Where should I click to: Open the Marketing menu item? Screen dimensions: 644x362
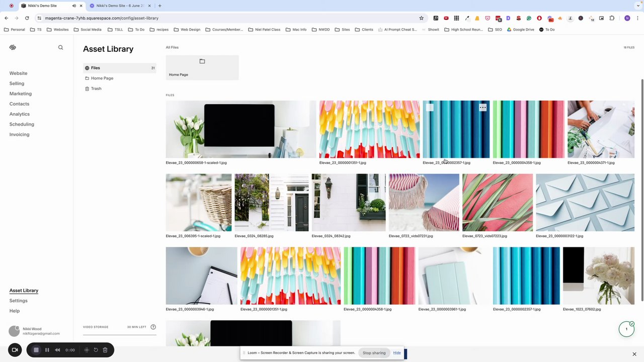click(x=20, y=94)
